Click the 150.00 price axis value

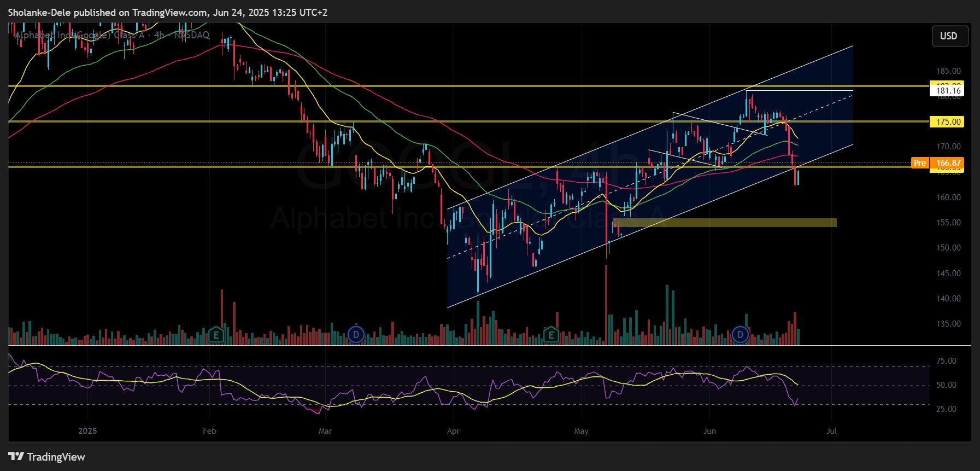click(x=948, y=248)
